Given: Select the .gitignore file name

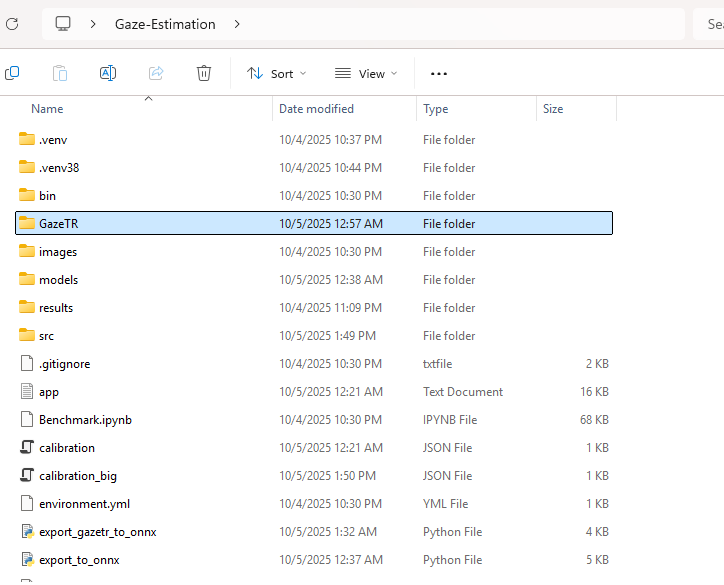Looking at the screenshot, I should (65, 364).
